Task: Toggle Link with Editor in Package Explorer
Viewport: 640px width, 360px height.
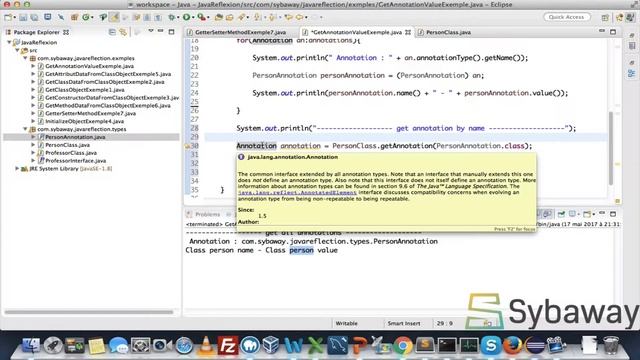Action: (123, 32)
